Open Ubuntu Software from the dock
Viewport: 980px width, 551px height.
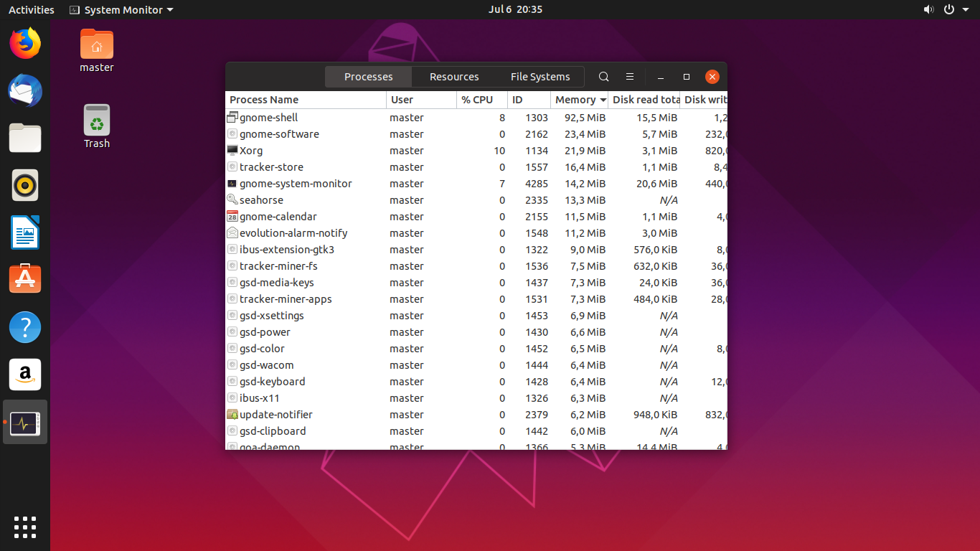[25, 279]
